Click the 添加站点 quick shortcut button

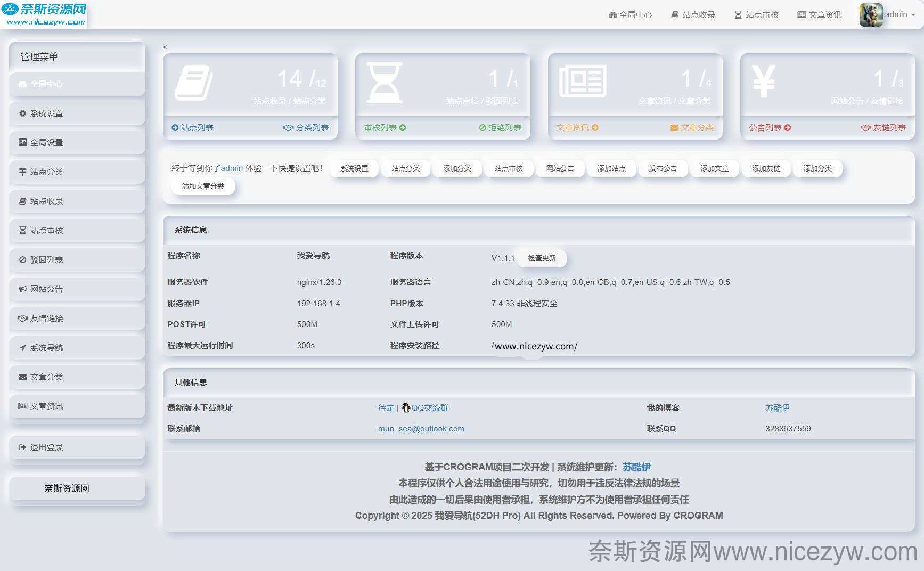611,168
